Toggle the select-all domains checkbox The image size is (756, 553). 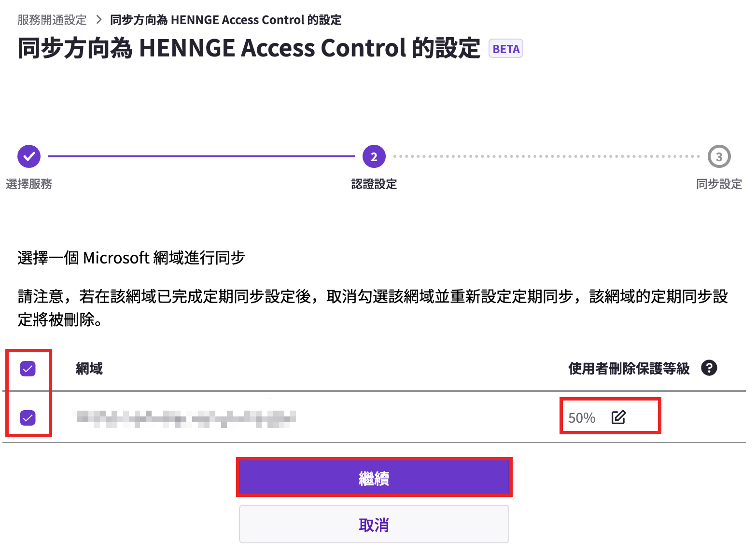(28, 369)
